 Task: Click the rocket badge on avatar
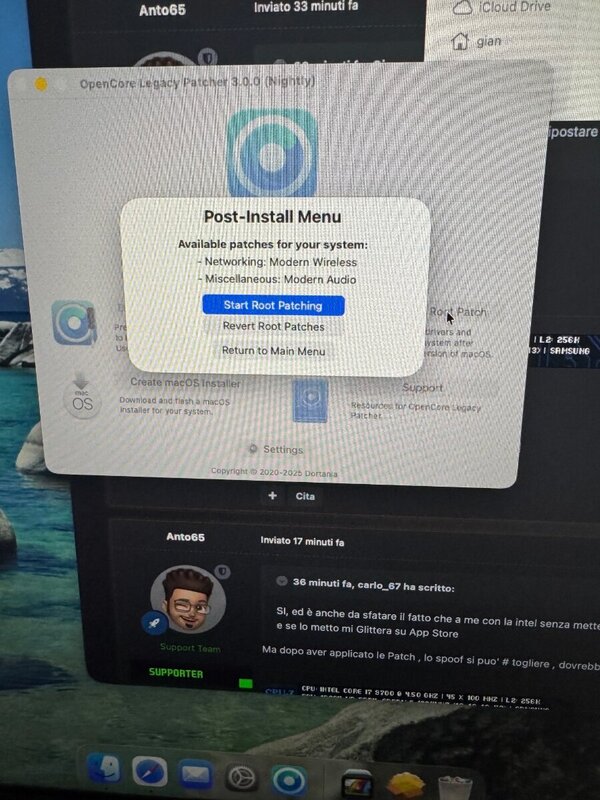[154, 623]
